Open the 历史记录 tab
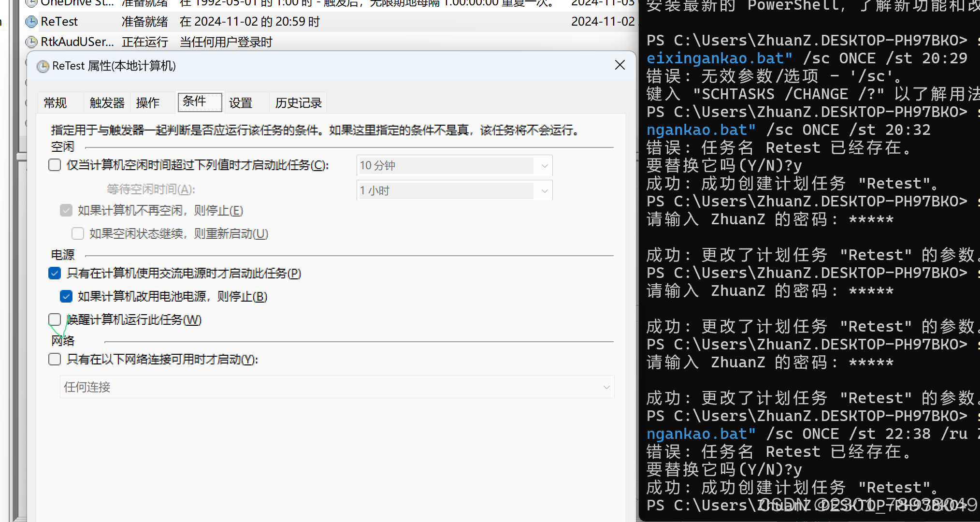 point(298,103)
